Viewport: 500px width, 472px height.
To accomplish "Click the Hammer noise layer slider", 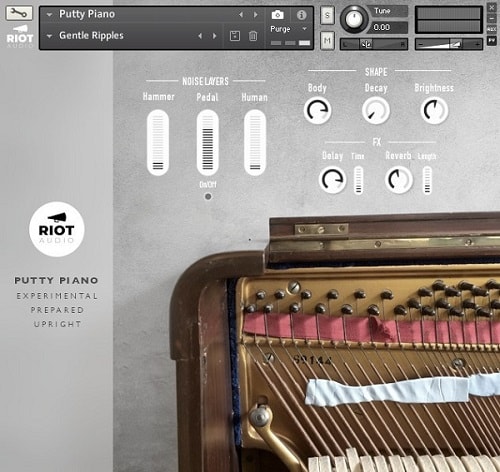I will click(158, 143).
